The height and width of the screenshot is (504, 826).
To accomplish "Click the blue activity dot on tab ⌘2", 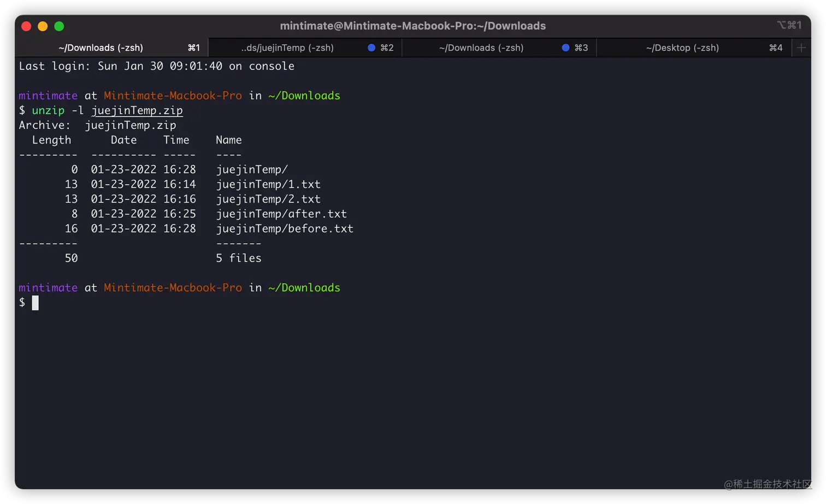I will click(x=371, y=48).
